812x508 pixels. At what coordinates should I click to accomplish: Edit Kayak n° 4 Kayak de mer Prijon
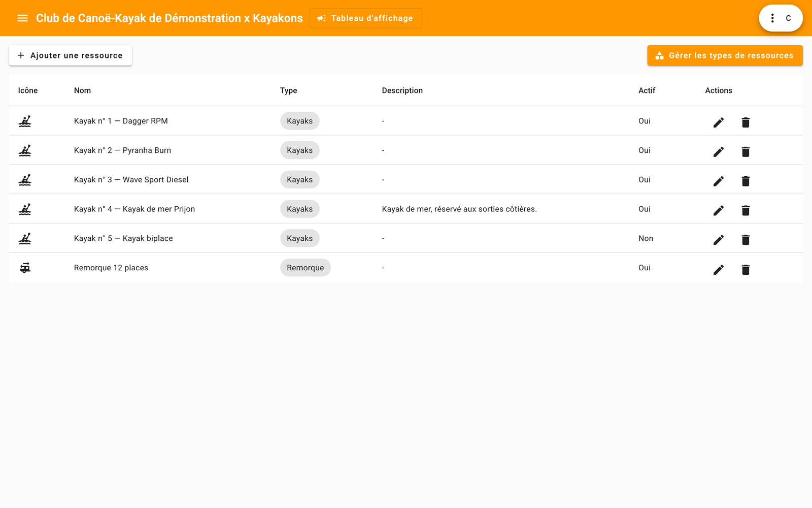719,210
